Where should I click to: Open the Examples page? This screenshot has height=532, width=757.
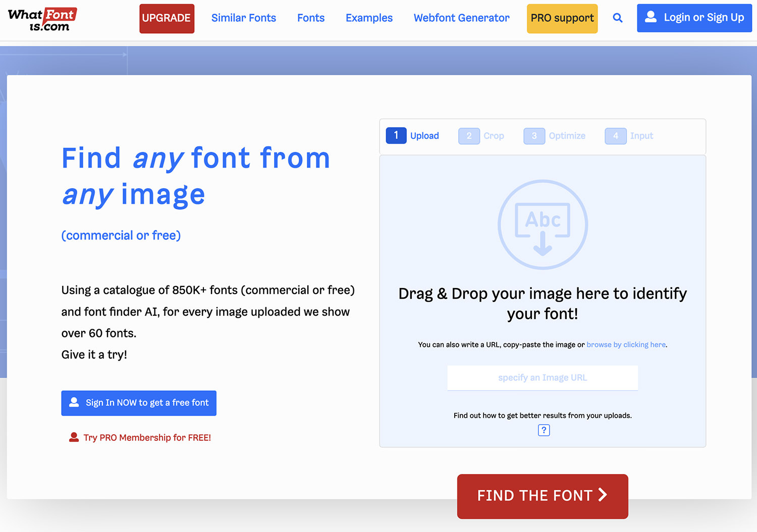369,18
